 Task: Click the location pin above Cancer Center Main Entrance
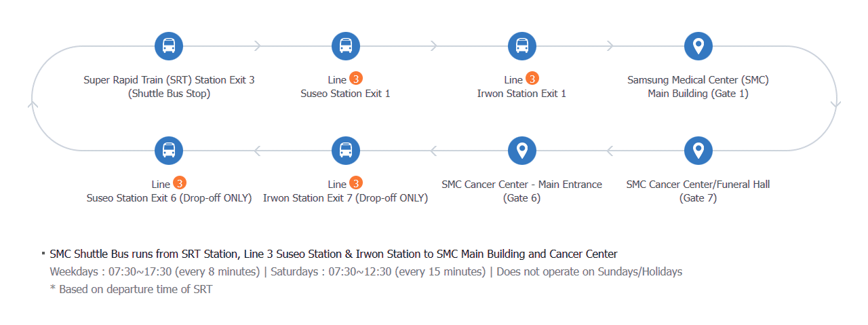(521, 151)
